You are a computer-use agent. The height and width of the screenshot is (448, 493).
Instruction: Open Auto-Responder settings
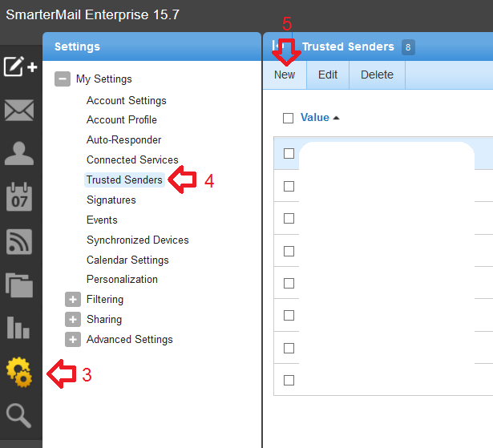(124, 140)
